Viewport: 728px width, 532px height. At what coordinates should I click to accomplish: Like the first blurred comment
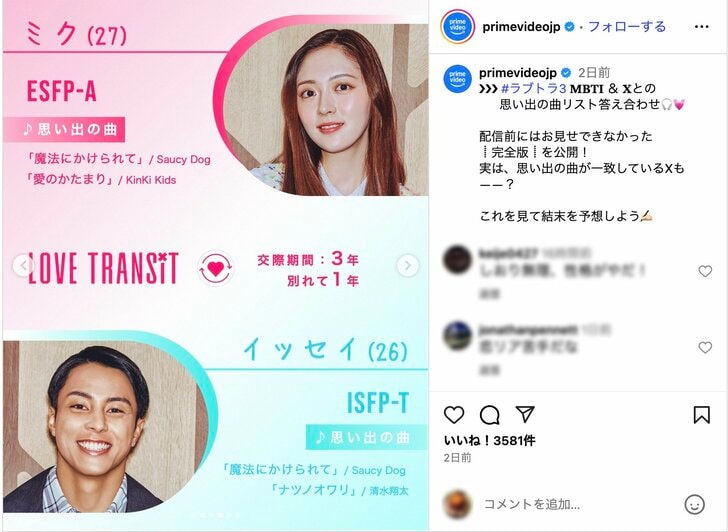705,271
